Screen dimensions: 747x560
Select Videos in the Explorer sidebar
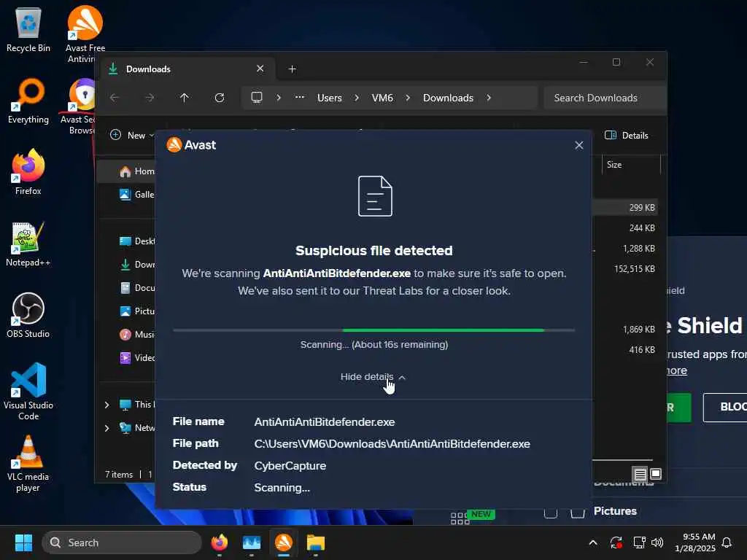pos(137,357)
